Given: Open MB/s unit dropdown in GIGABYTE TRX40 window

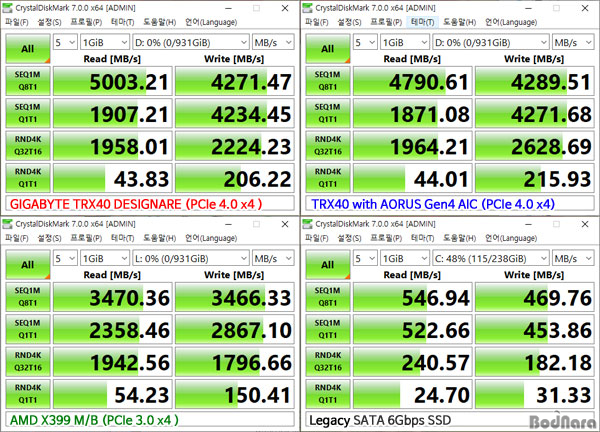Looking at the screenshot, I should click(x=273, y=42).
